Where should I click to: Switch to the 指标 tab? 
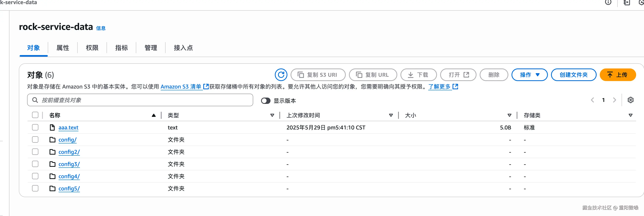(121, 48)
